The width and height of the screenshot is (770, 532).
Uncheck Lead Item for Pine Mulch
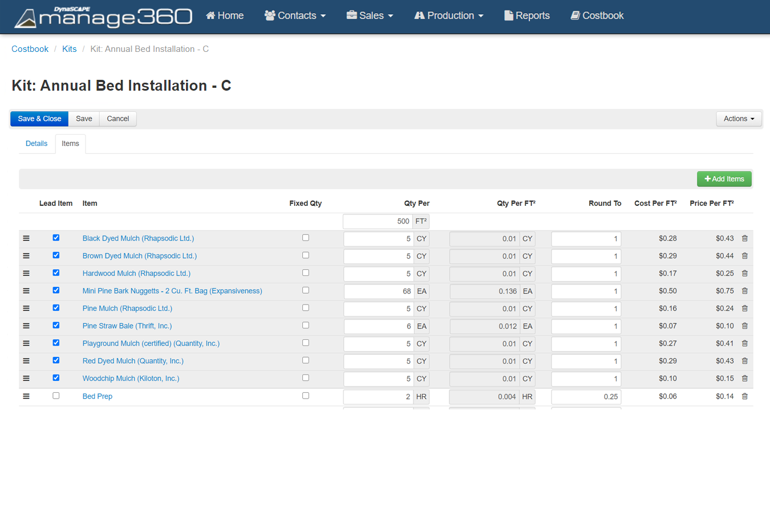coord(56,308)
